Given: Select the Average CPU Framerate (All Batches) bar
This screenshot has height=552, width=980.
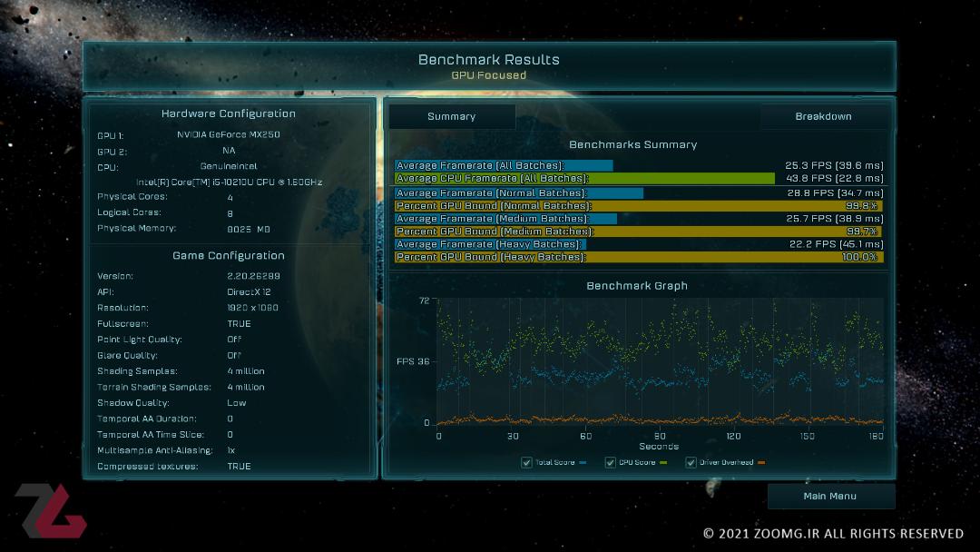Looking at the screenshot, I should coord(585,178).
